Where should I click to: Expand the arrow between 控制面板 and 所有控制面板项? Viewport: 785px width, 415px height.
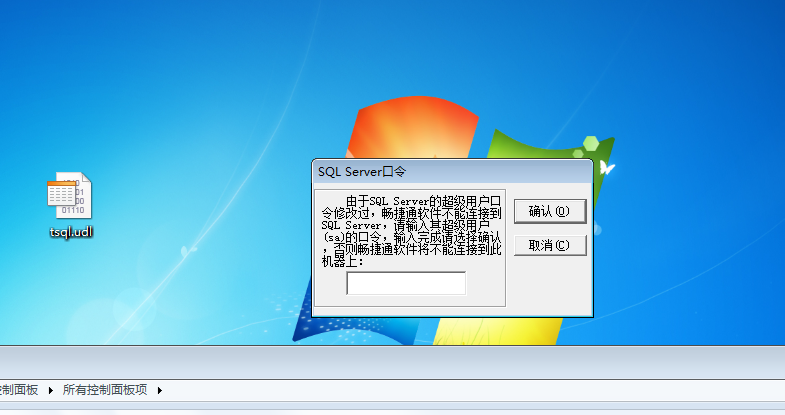click(51, 390)
